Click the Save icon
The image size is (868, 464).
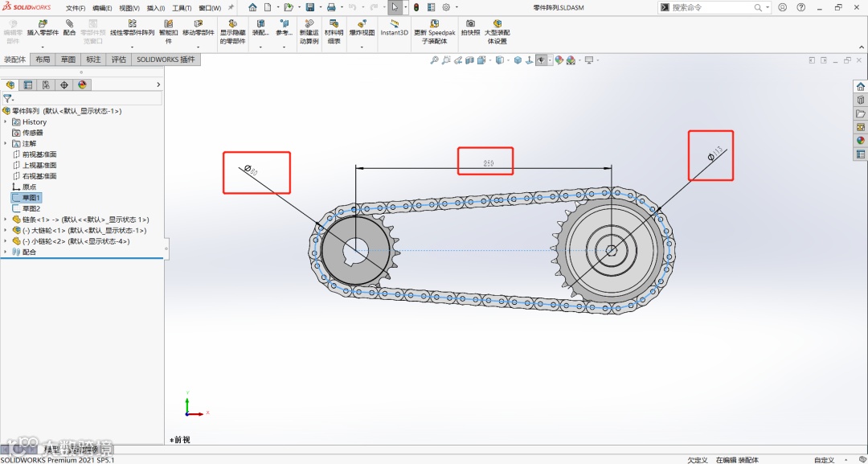[x=310, y=8]
